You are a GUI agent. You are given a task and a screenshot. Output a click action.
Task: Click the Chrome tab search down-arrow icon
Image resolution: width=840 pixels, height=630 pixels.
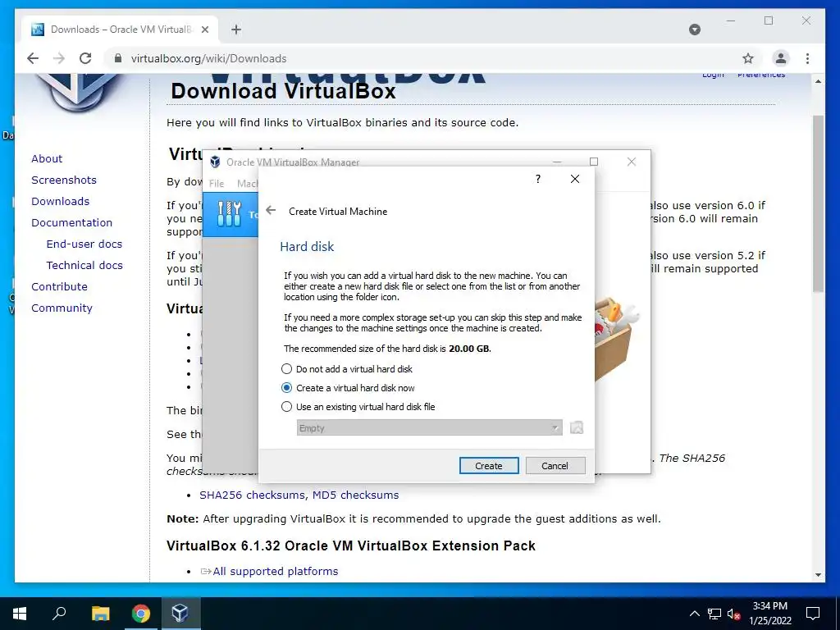(695, 30)
